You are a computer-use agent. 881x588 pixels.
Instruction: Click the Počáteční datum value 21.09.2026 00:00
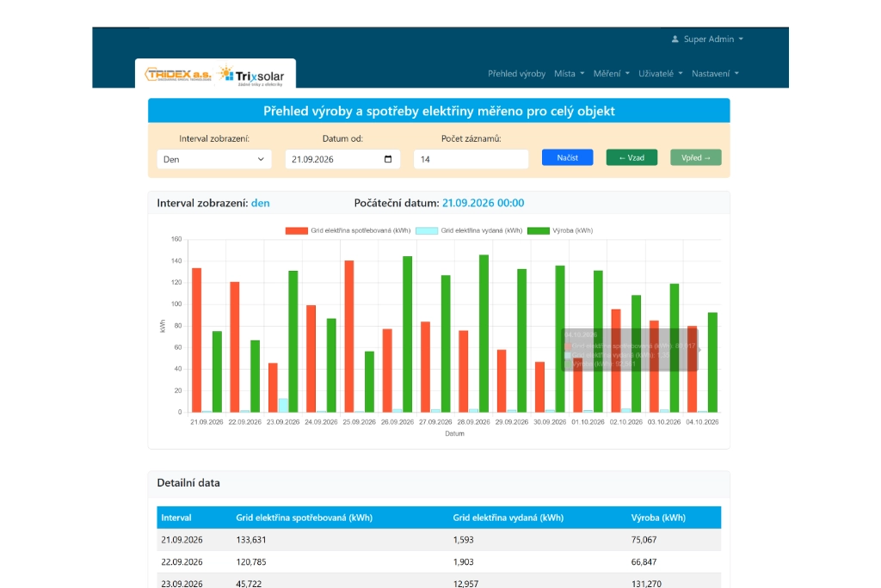tap(484, 203)
